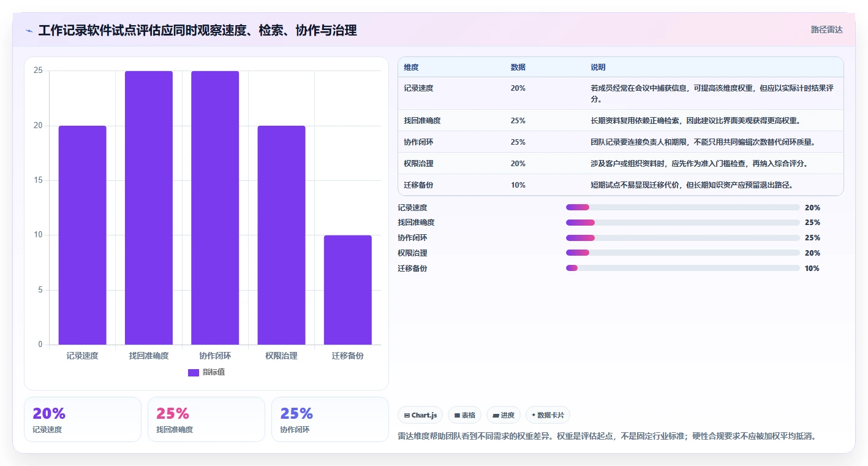Click the 说明 column header
The height and width of the screenshot is (466, 868).
click(x=598, y=67)
